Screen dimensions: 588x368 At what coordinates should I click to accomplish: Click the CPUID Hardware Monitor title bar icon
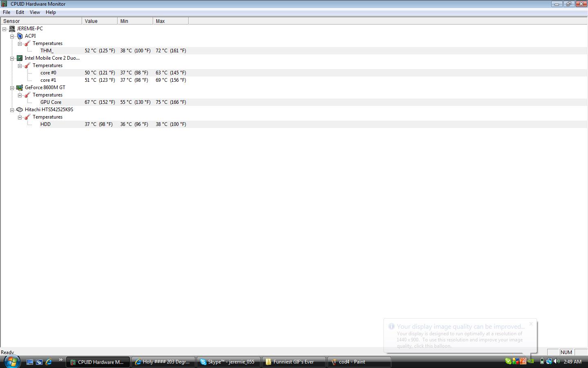(x=4, y=4)
